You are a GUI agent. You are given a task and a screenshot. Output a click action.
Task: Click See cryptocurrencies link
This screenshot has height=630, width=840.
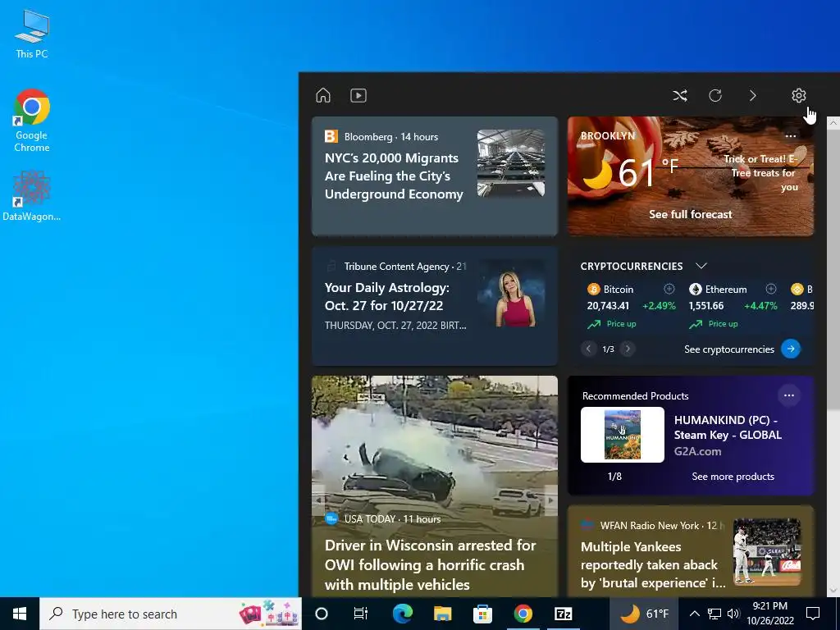point(729,349)
